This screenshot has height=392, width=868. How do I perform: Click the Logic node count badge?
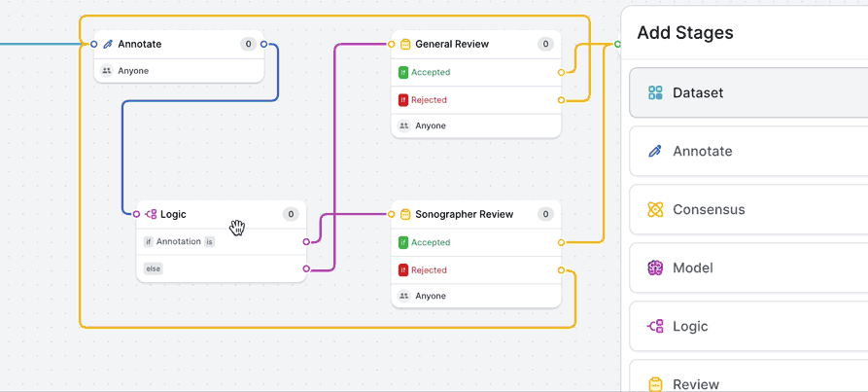pyautogui.click(x=291, y=214)
